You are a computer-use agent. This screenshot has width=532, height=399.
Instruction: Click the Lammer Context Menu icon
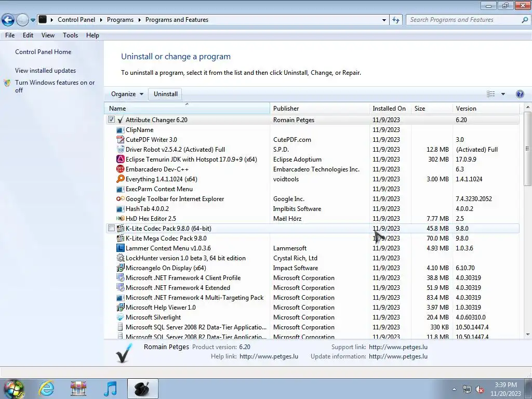click(120, 248)
